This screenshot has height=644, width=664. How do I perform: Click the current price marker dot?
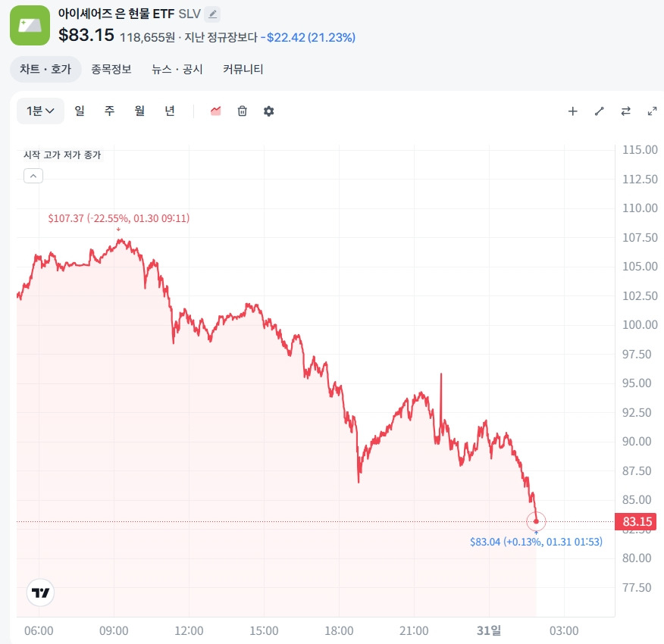tap(537, 521)
